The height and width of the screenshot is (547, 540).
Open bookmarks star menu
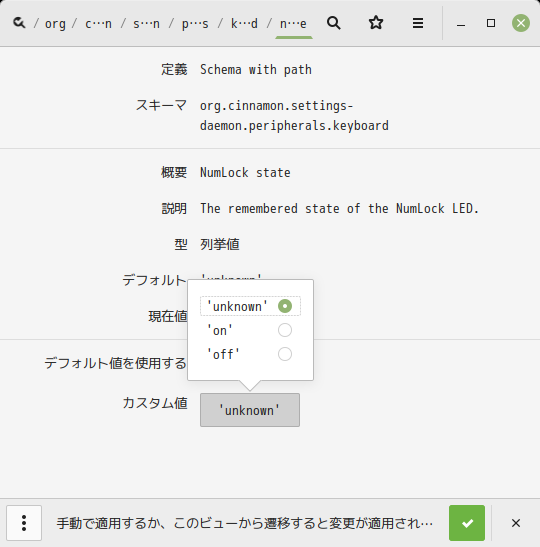[376, 23]
